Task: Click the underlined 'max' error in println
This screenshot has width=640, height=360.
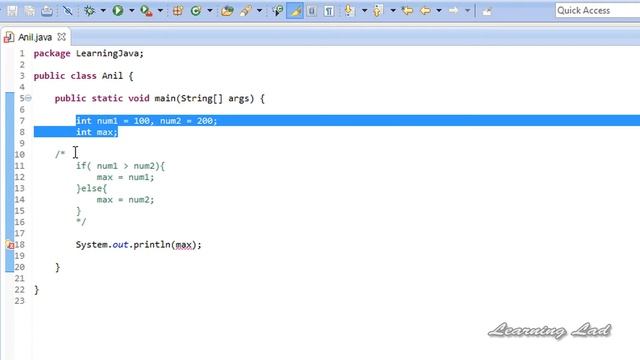Action: pos(184,245)
